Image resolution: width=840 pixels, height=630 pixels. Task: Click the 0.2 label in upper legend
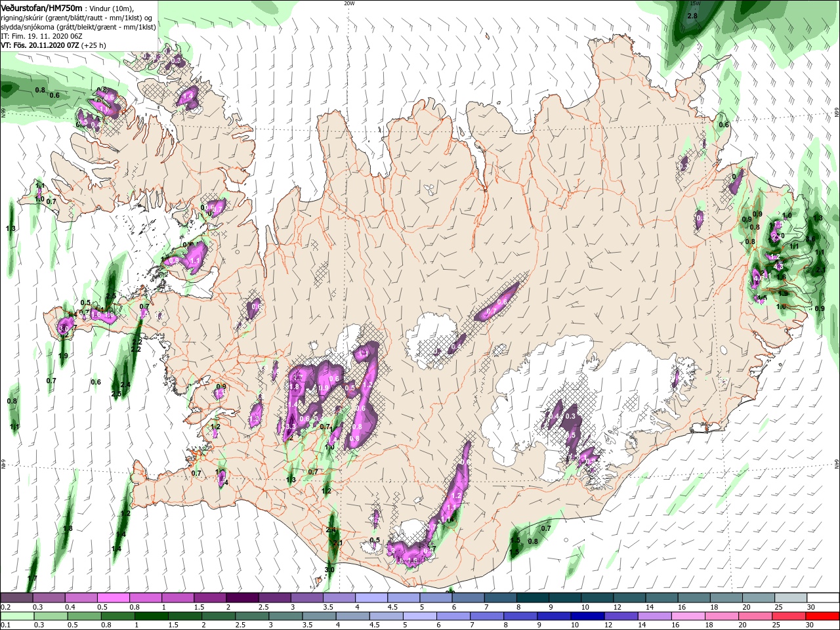5,608
